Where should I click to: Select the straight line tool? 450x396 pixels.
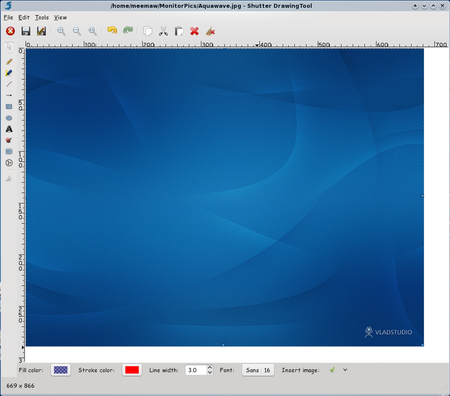(9, 84)
